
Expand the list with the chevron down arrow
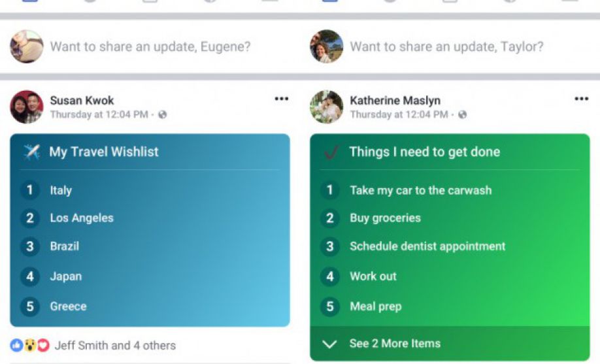[329, 344]
